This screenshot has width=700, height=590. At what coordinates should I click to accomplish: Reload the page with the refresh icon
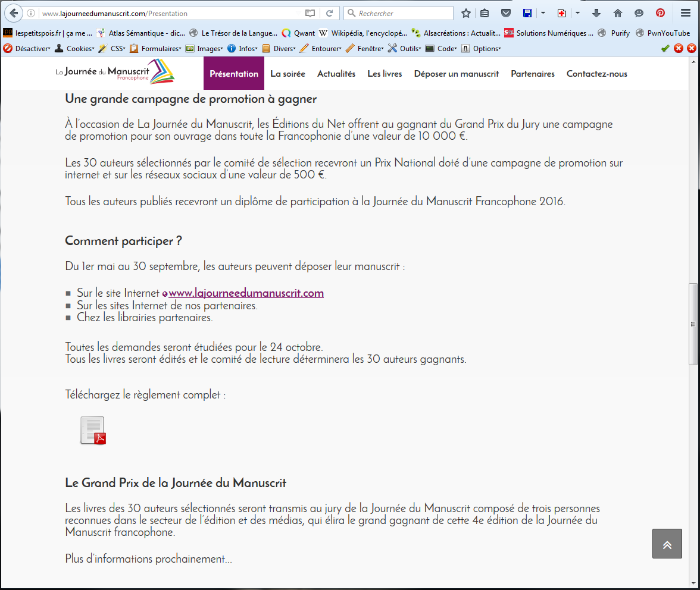pyautogui.click(x=329, y=13)
